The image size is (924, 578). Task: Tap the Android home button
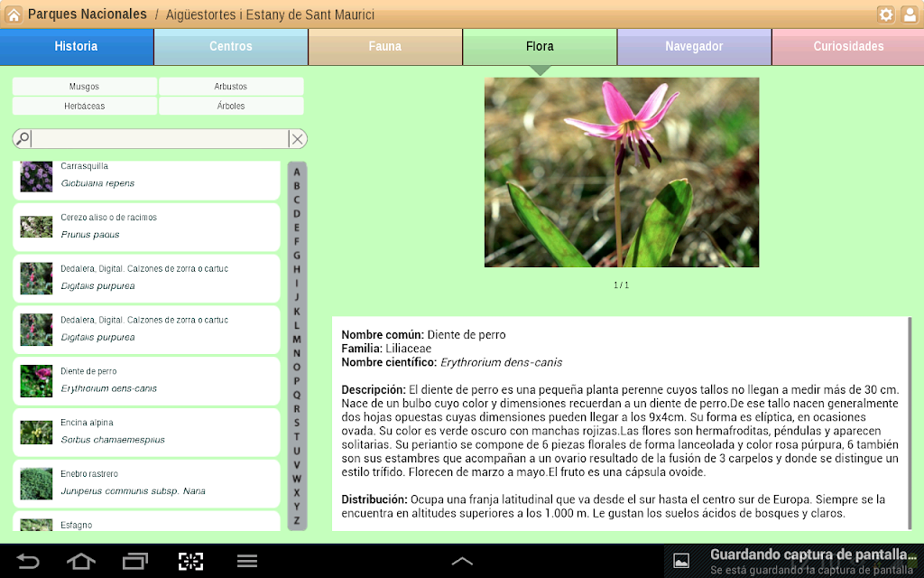pos(80,561)
